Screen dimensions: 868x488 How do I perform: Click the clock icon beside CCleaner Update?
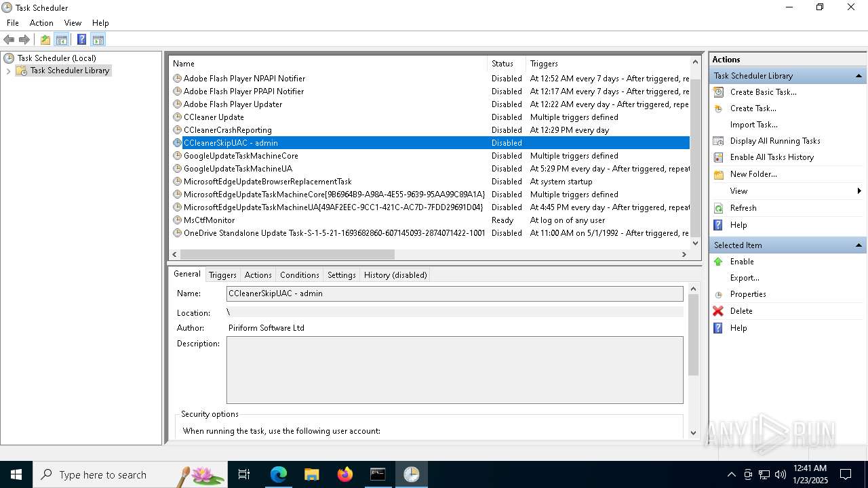(178, 117)
